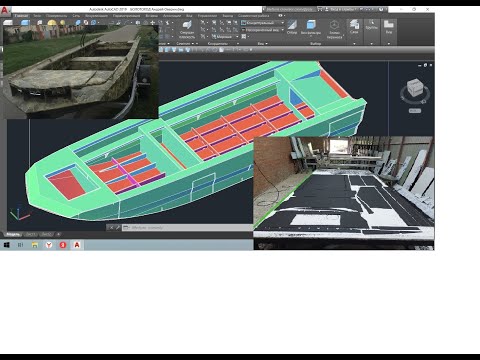
Task: Toggle ribbon minimize state button after tabs
Action: coord(281,16)
